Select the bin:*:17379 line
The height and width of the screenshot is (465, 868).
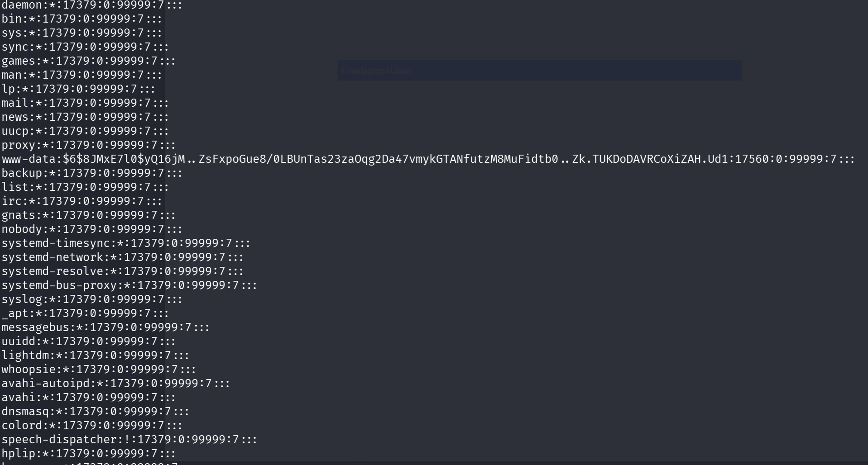[82, 19]
